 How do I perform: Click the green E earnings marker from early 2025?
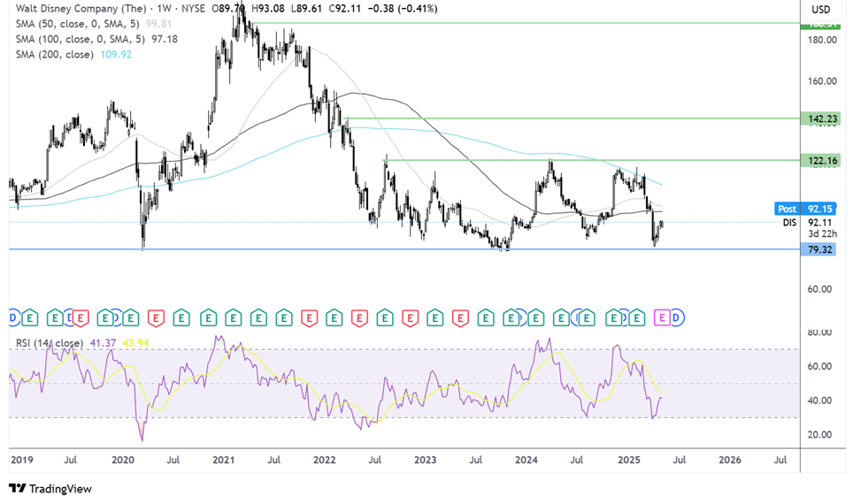[x=636, y=317]
